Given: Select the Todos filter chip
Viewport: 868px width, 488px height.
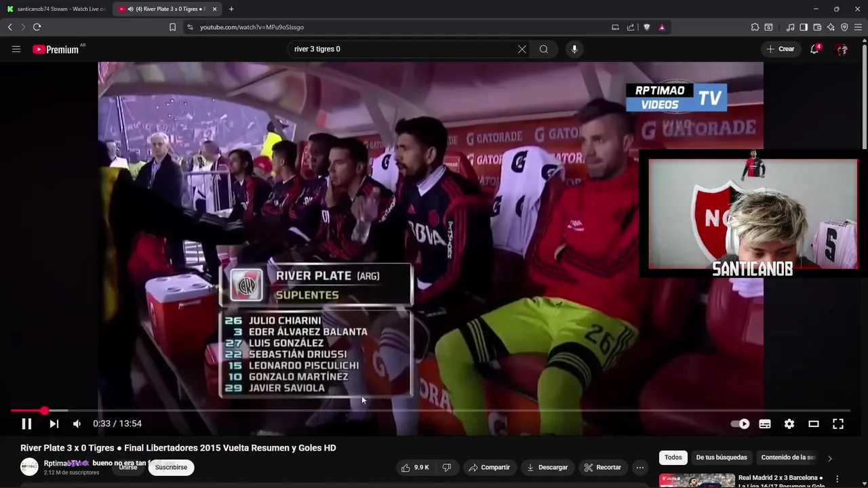Looking at the screenshot, I should (673, 457).
